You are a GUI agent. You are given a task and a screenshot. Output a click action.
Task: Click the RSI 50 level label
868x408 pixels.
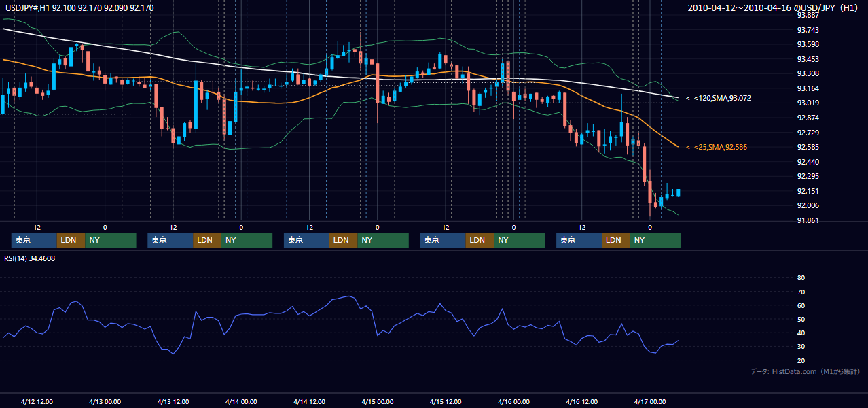(801, 319)
